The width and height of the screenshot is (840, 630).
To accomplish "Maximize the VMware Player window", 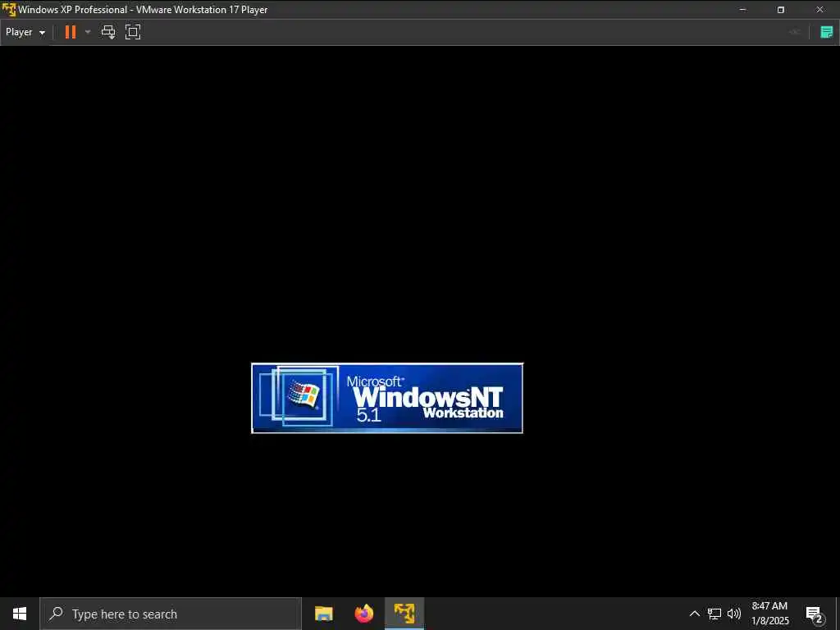I will pyautogui.click(x=781, y=9).
